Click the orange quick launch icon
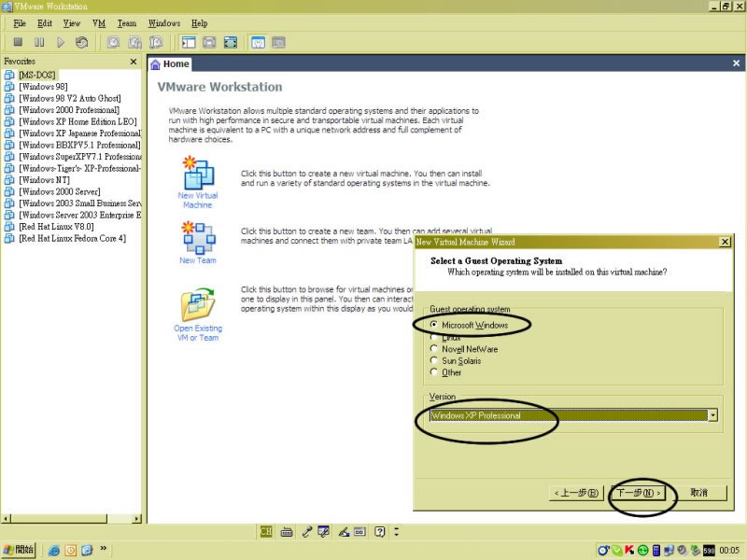Screen dimensions: 747x560 point(71,551)
